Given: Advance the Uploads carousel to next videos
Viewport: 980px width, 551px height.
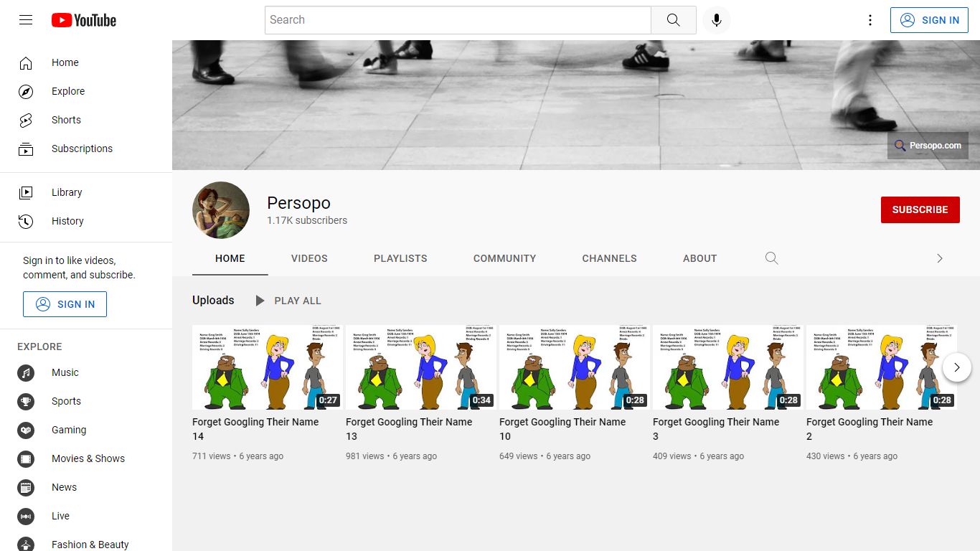Looking at the screenshot, I should (956, 367).
